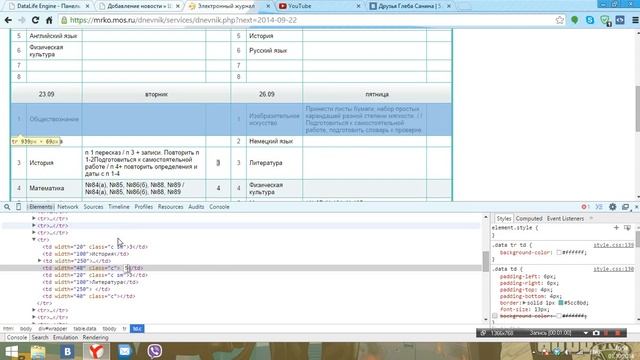Click the browser forward arrow

click(x=21, y=20)
